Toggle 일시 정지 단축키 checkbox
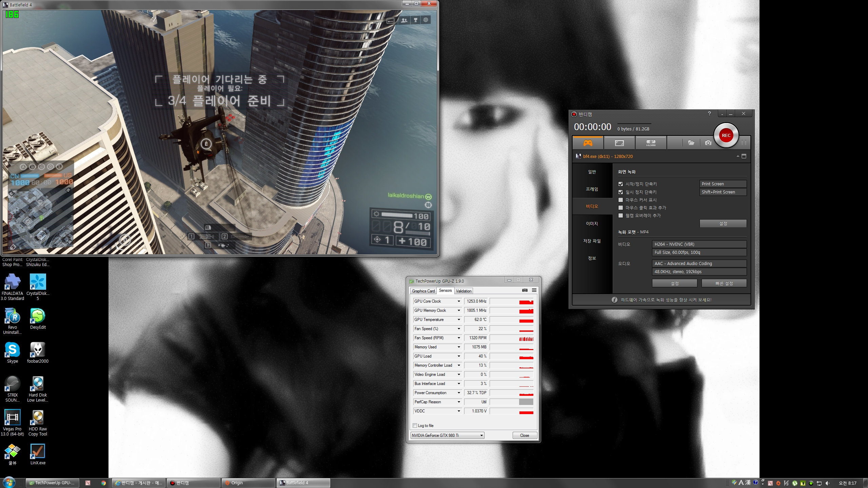The image size is (868, 488). [x=620, y=192]
